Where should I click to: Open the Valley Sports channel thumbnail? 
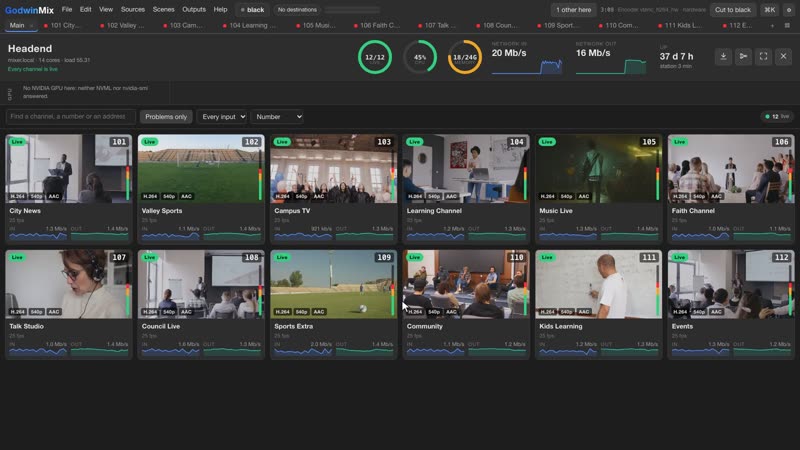[x=201, y=169]
